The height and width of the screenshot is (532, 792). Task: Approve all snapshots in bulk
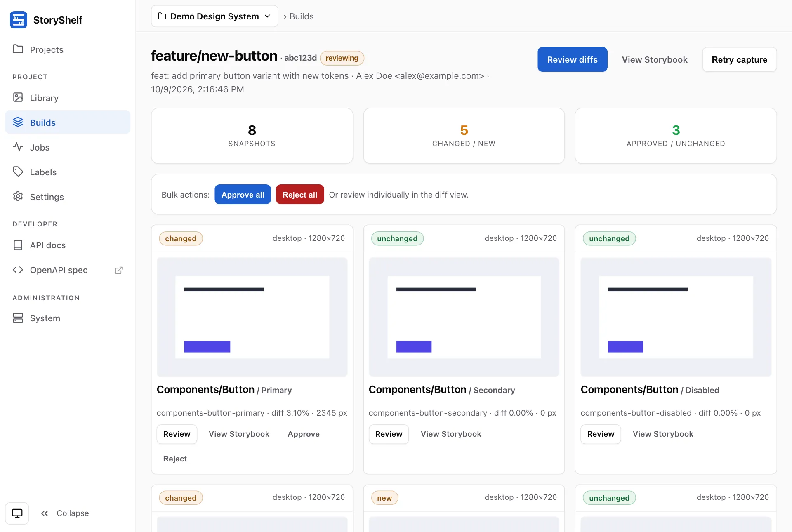(243, 194)
